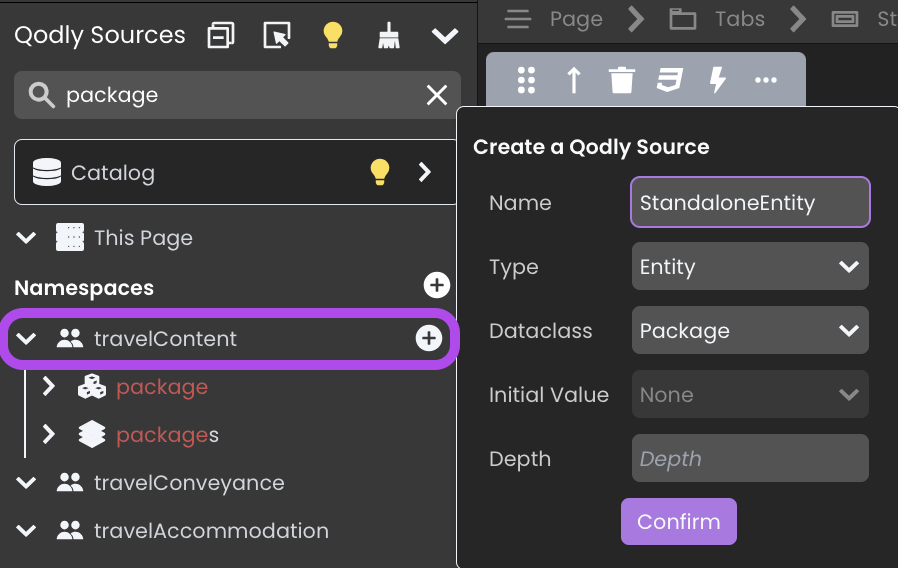Click the Depth input field
Viewport: 898px width, 568px height.
[750, 458]
